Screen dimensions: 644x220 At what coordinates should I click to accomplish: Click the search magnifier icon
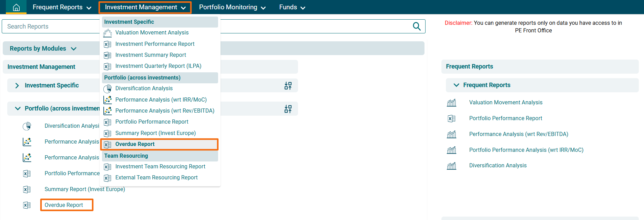416,27
